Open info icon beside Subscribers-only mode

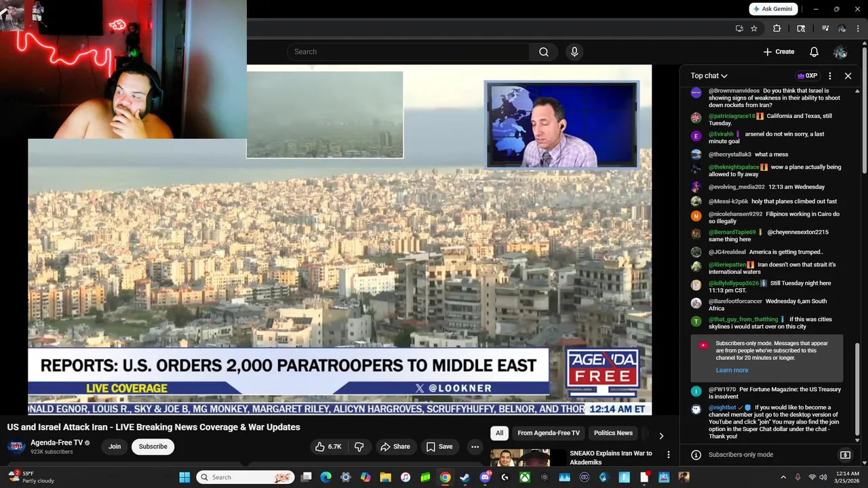tap(696, 455)
